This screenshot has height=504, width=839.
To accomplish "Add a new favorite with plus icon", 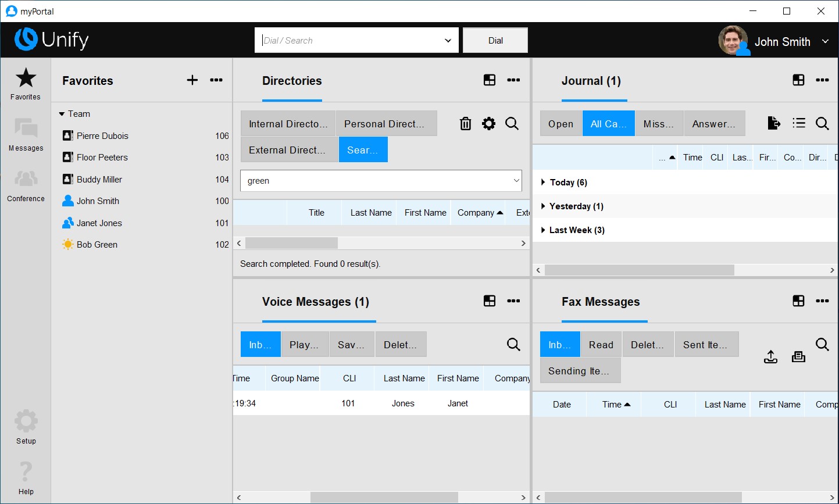I will [x=192, y=80].
